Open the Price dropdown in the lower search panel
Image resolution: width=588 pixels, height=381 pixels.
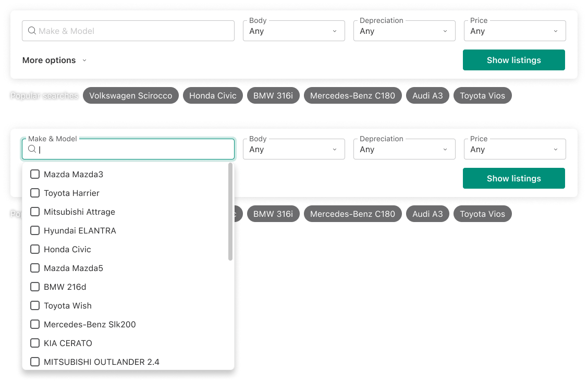pyautogui.click(x=514, y=149)
